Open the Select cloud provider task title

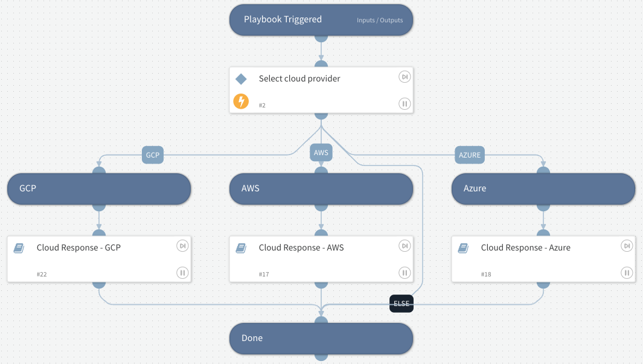coord(299,78)
